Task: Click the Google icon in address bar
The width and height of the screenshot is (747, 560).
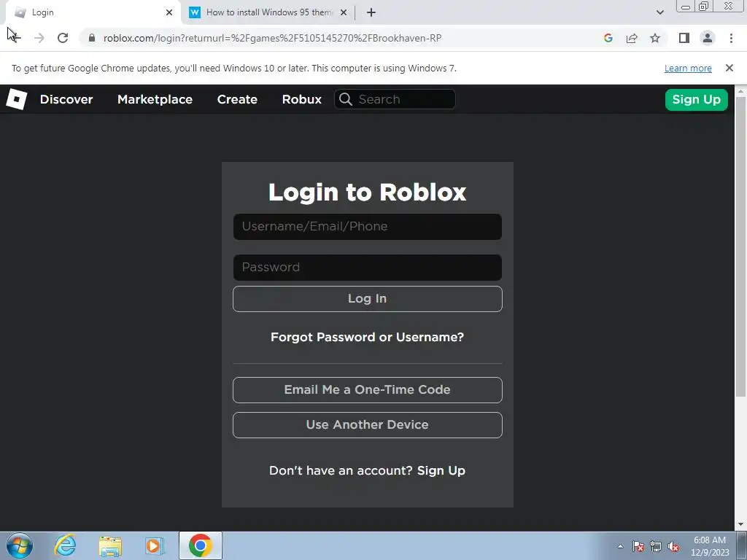Action: [x=608, y=38]
